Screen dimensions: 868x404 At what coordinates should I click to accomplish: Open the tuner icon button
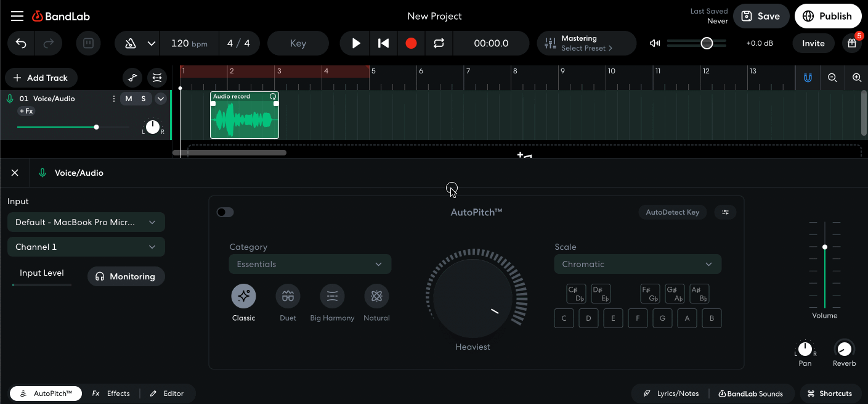(x=88, y=43)
